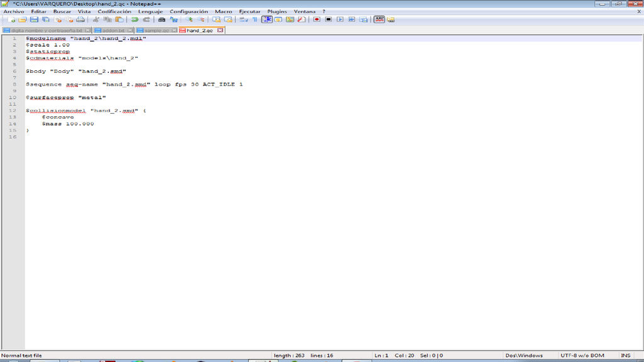Close the current document using toolbar icon
This screenshot has height=362, width=644.
[x=58, y=19]
